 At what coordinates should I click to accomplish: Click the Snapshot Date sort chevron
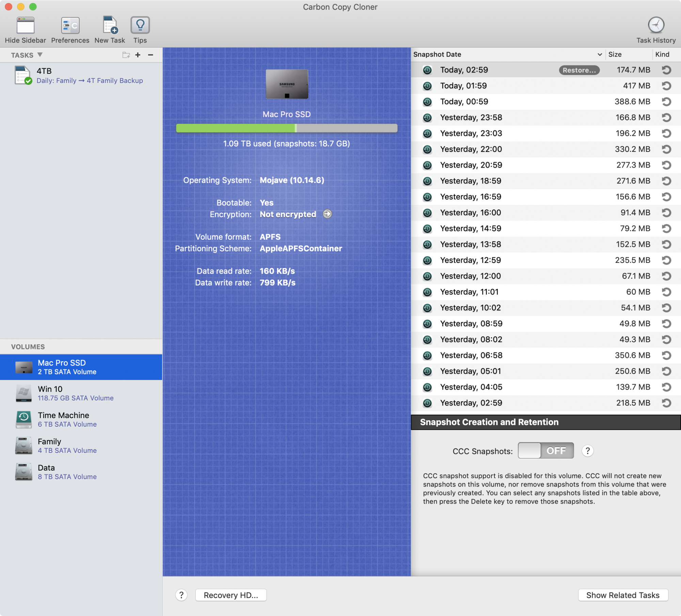pyautogui.click(x=600, y=54)
